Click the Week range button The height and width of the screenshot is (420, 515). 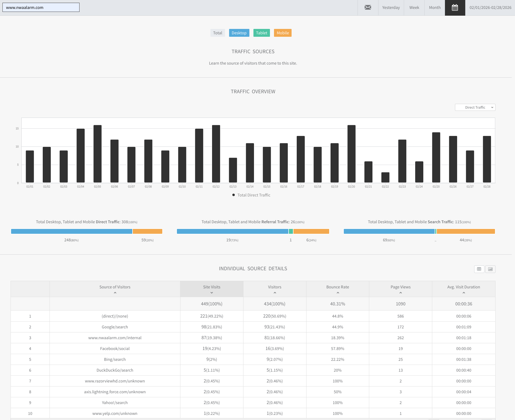coord(414,8)
